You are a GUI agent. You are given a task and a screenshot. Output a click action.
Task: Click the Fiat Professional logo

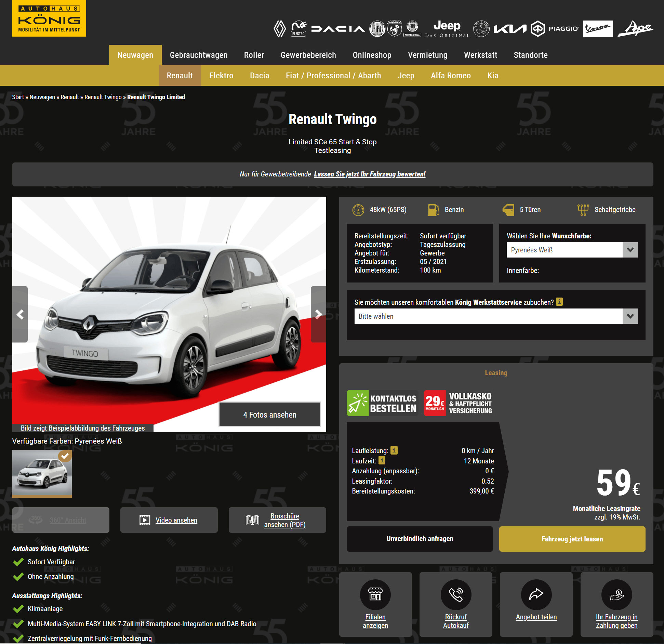412,29
